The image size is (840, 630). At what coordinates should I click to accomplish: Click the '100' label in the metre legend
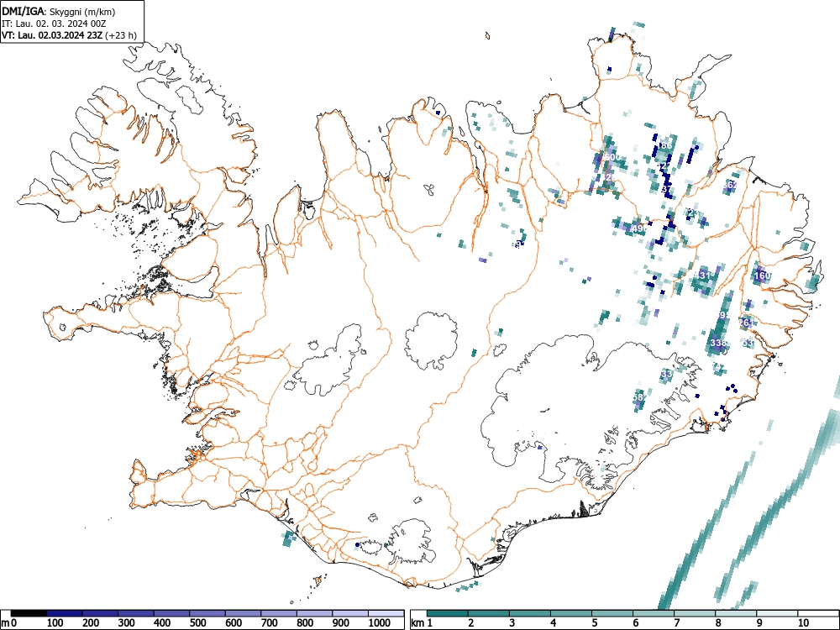[55, 623]
